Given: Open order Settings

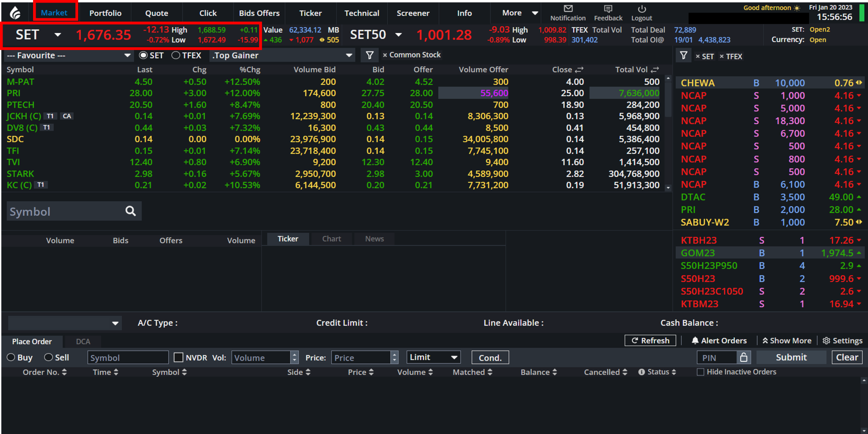Looking at the screenshot, I should pos(843,340).
